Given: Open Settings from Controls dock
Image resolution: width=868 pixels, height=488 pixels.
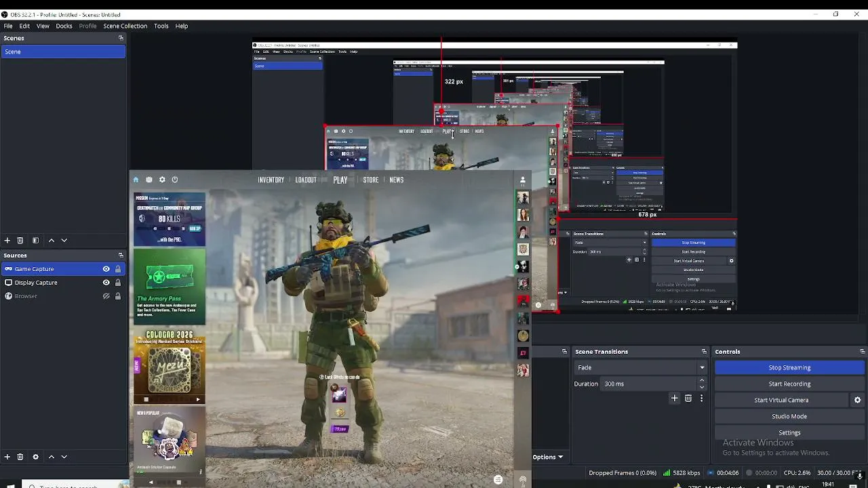Looking at the screenshot, I should pos(789,432).
